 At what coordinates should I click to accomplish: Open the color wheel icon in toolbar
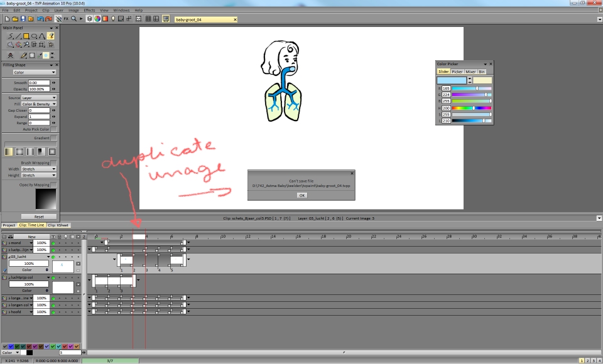[x=97, y=19]
